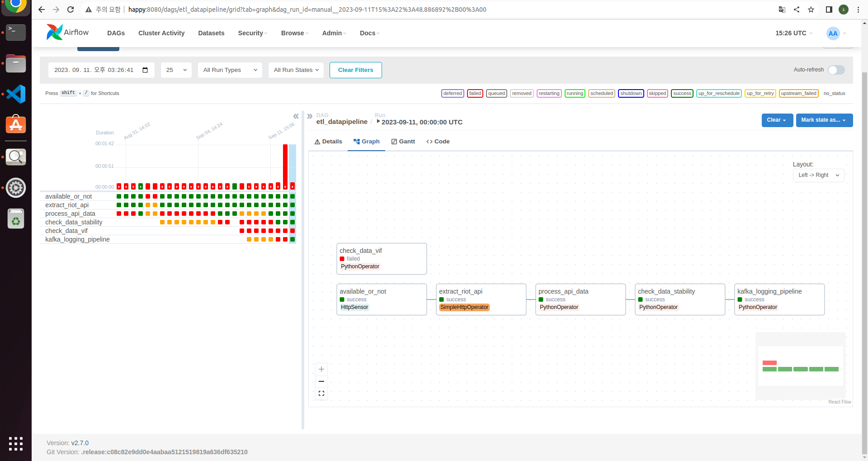The height and width of the screenshot is (461, 868).
Task: Open the etl_datapipeline DAG link
Action: coord(342,122)
